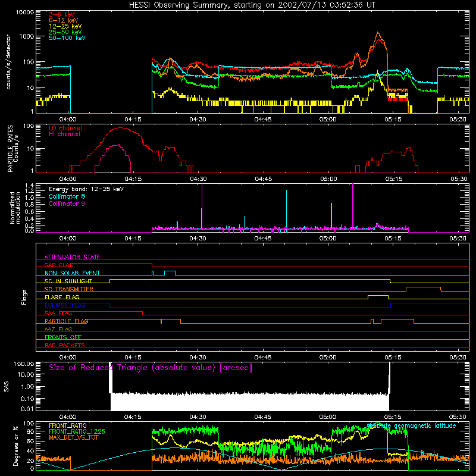Screen dimensions: 476x476
Task: Click the flare peak on the 6-12 keV curve
Action: pos(378,33)
